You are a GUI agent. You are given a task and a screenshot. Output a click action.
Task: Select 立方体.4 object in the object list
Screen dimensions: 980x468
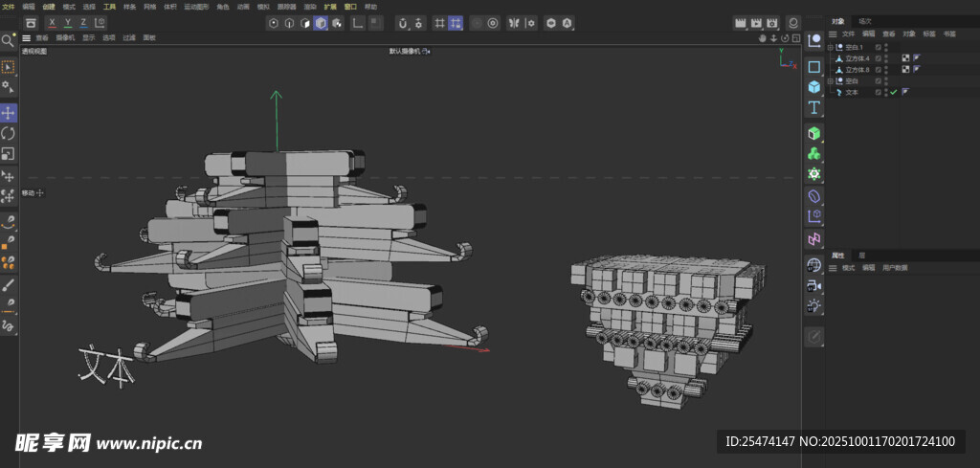[856, 58]
